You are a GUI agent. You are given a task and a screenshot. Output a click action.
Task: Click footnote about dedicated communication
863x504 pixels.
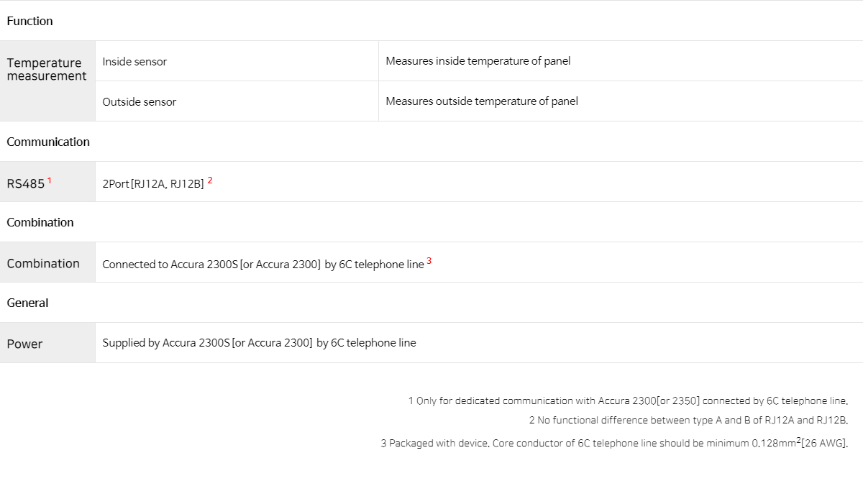tap(628, 400)
